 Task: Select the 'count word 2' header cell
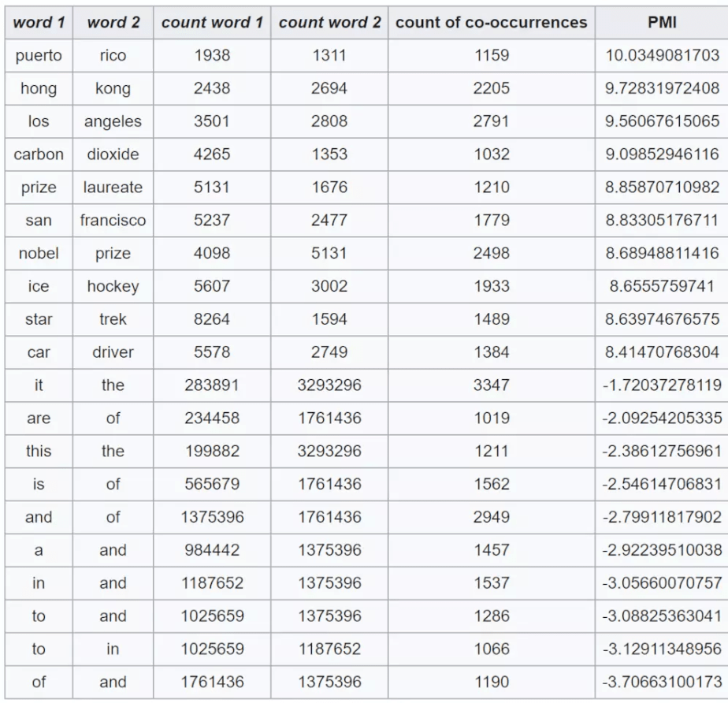click(x=329, y=22)
